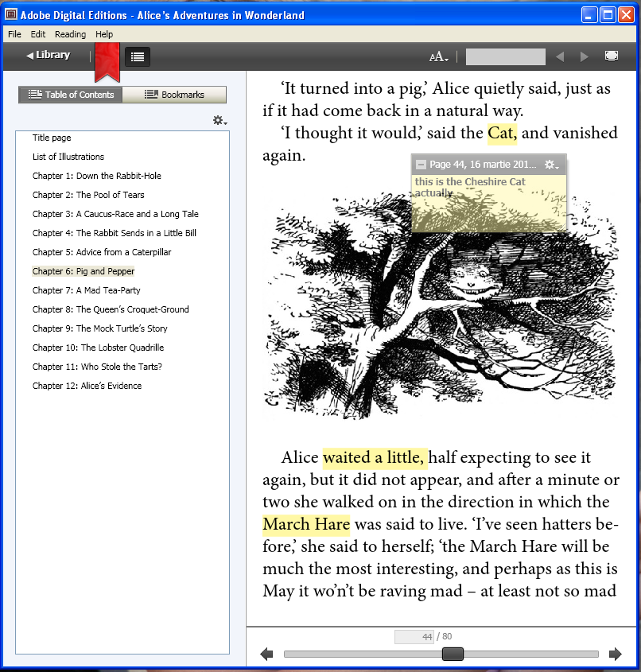Open the Reading menu
Image resolution: width=641 pixels, height=672 pixels.
point(70,34)
